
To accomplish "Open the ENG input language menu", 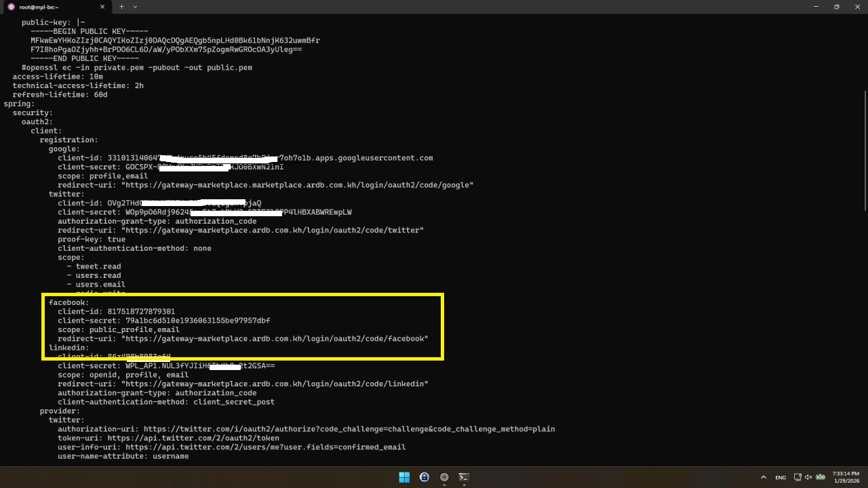I will pos(781,477).
